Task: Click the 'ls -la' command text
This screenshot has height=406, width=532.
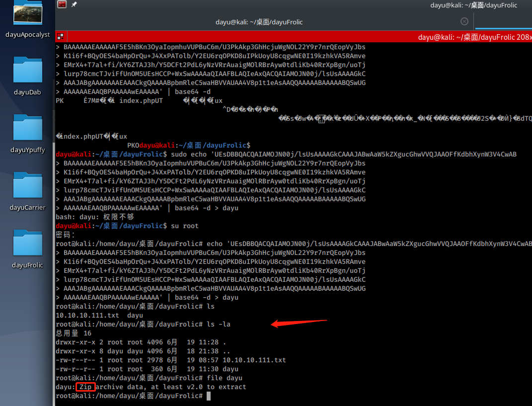Action: pos(219,324)
